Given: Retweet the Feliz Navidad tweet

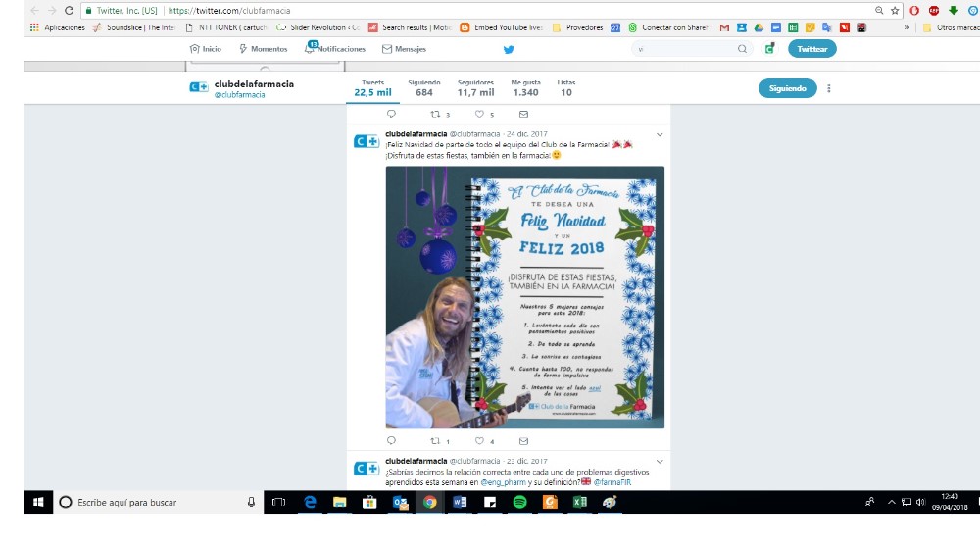Looking at the screenshot, I should (x=436, y=441).
